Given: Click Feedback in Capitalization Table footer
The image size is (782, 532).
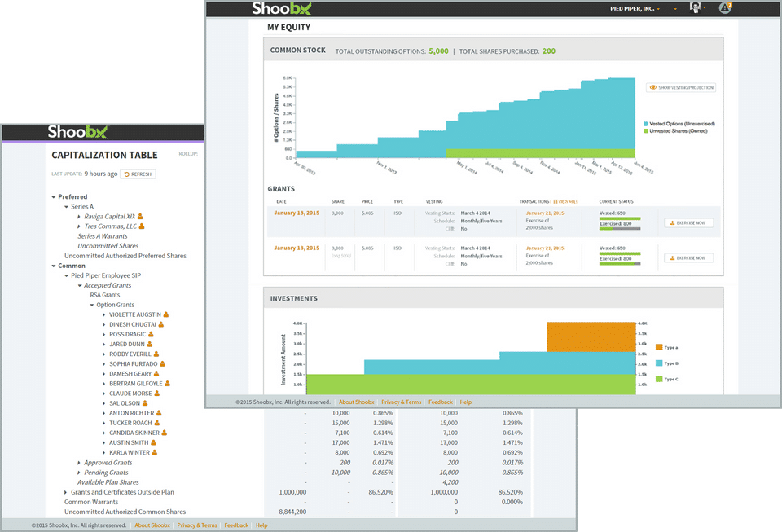Looking at the screenshot, I should pyautogui.click(x=236, y=525).
